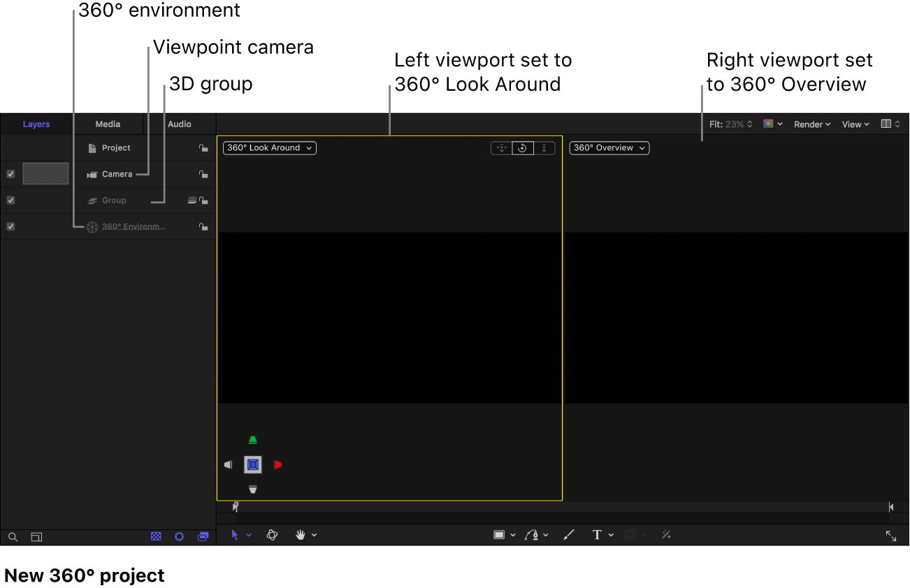Click the orbit control in 3D view tools
This screenshot has width=910, height=588.
pos(522,148)
